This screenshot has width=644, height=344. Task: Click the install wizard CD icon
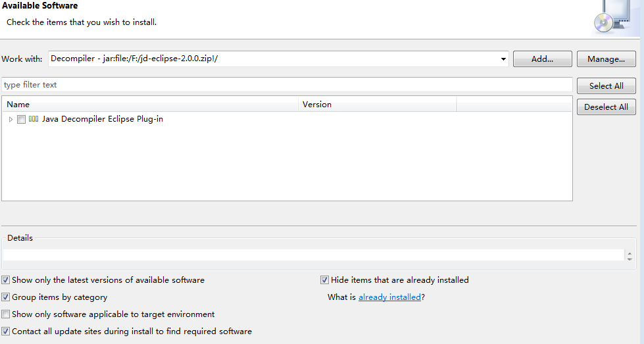(607, 18)
